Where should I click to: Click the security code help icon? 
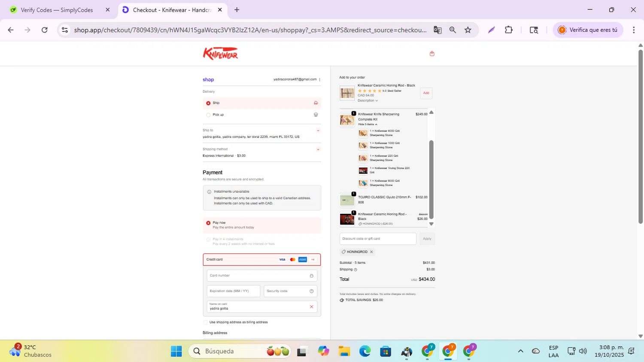pyautogui.click(x=312, y=291)
